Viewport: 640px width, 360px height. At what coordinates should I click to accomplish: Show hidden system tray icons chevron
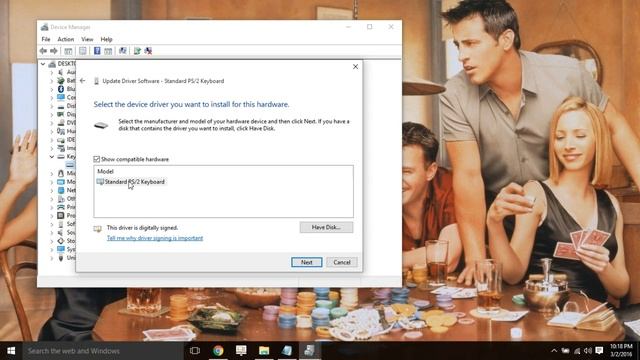coord(554,351)
